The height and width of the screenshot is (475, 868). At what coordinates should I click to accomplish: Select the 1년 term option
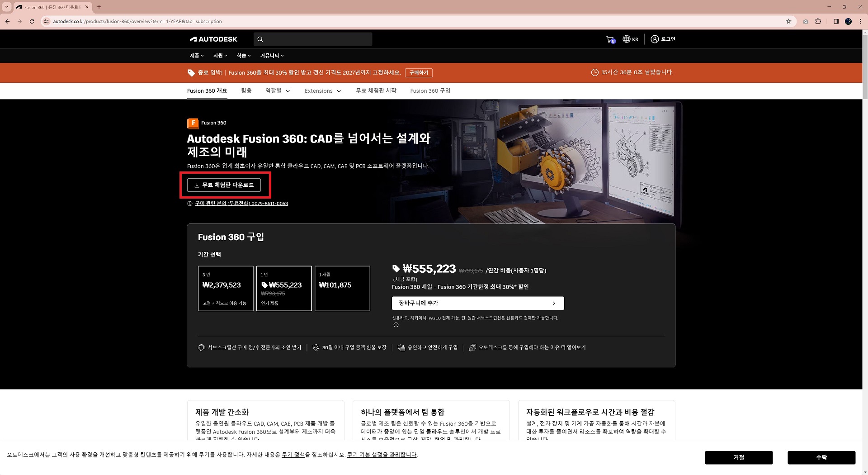pos(284,288)
